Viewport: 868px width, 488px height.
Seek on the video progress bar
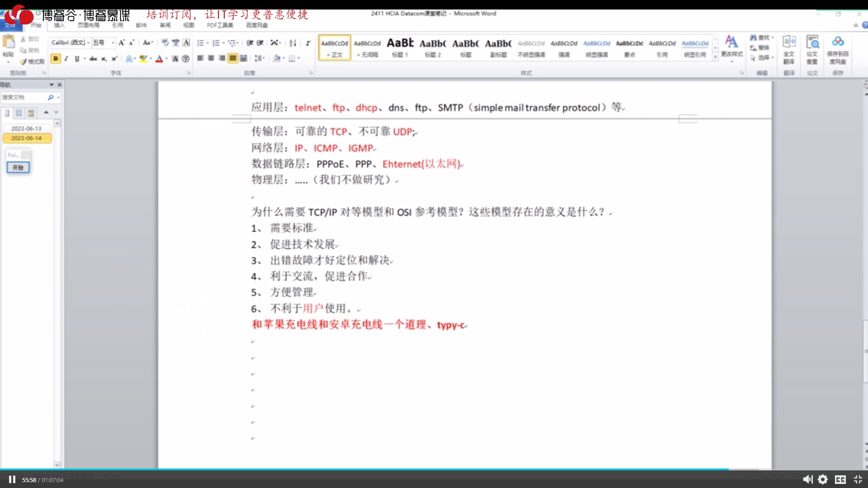tap(434, 469)
